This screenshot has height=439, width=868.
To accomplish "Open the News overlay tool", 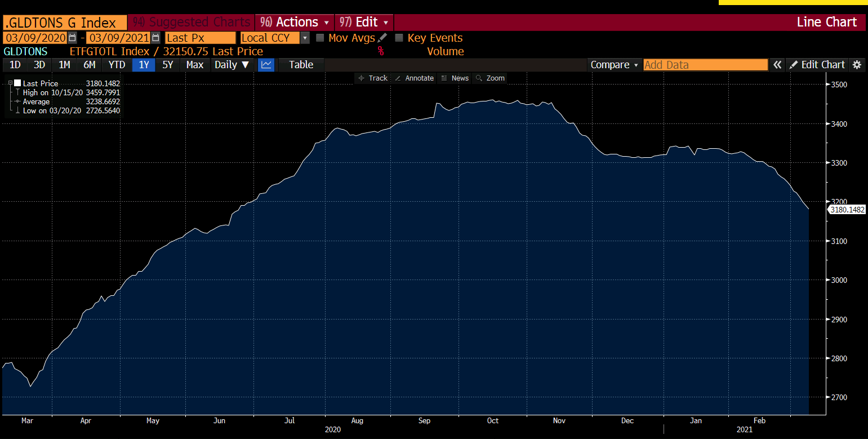I will (x=455, y=78).
